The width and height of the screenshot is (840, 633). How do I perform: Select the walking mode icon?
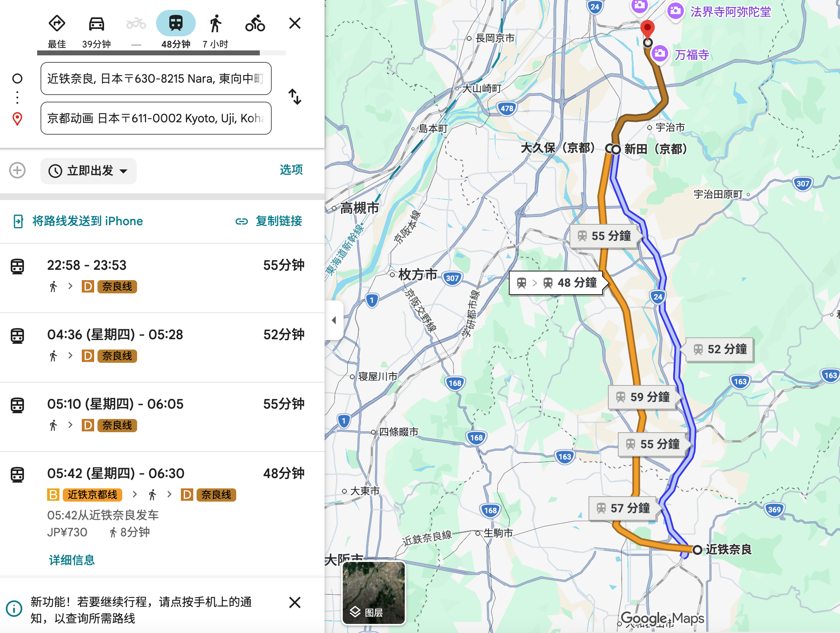click(215, 24)
